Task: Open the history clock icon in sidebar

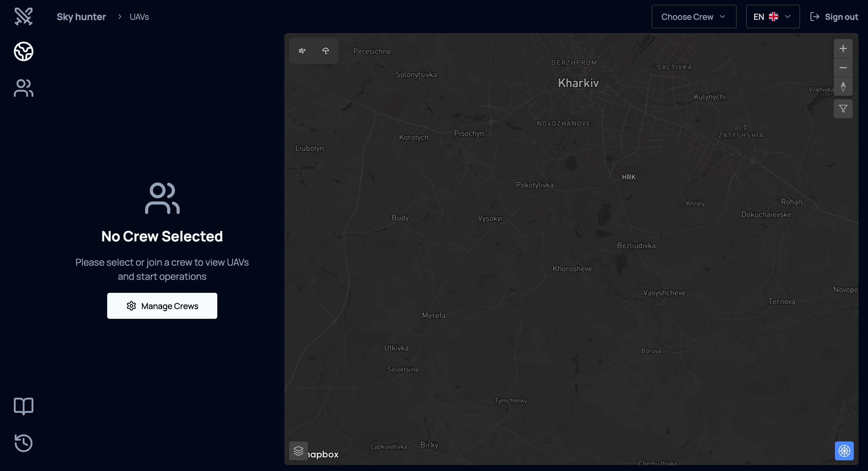Action: click(24, 443)
